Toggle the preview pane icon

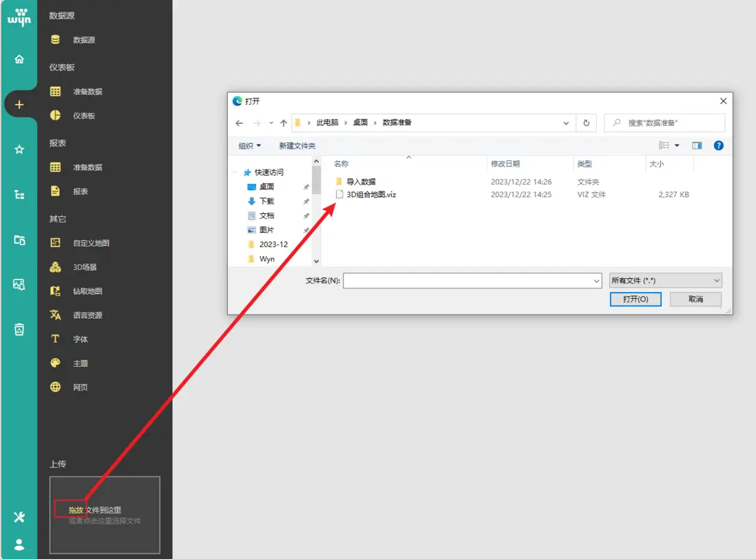point(697,145)
